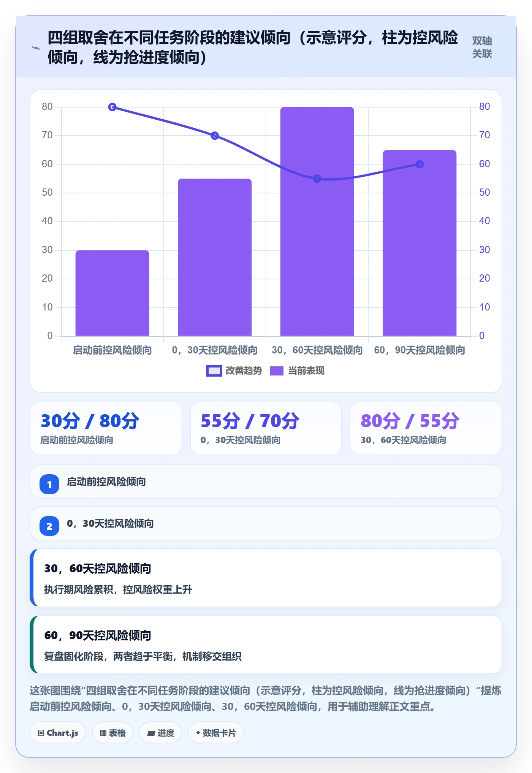
Task: Click the right axis value 50
Action: tap(484, 192)
